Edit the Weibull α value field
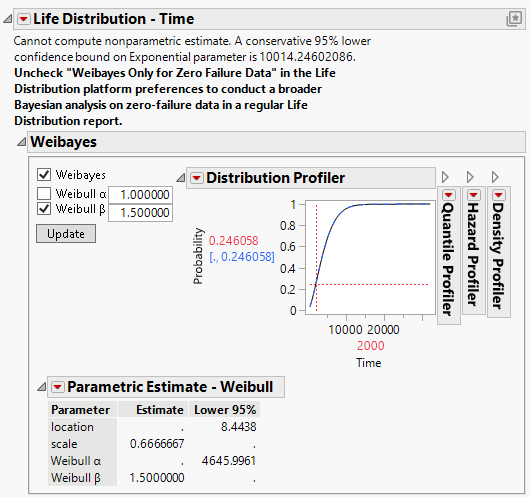The image size is (530, 497). coord(141,195)
